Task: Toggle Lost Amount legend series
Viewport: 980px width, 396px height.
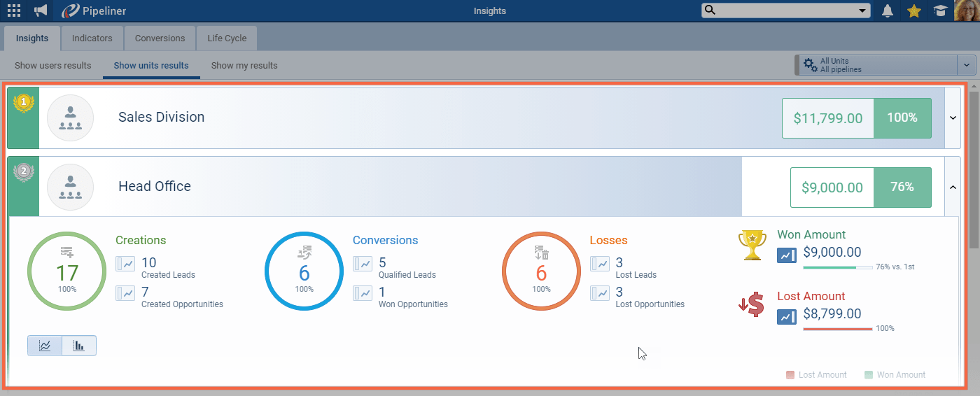Action: 816,375
